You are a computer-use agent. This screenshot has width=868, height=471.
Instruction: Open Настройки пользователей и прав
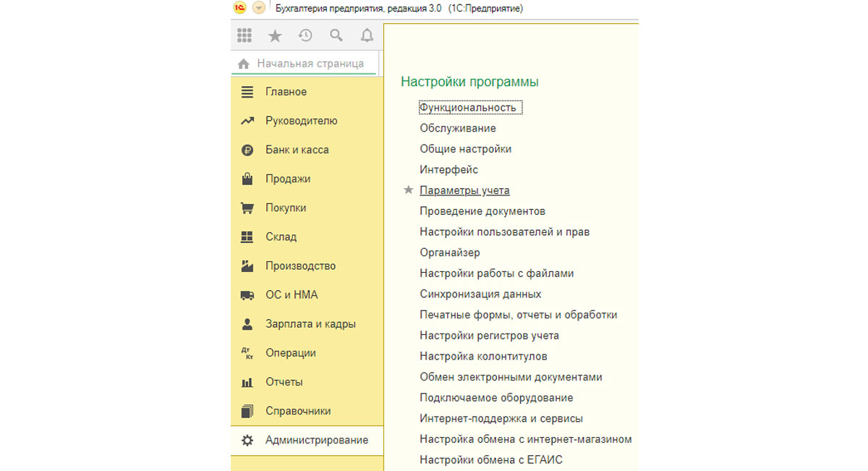click(x=504, y=232)
